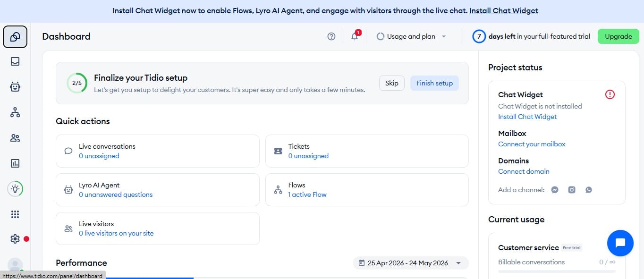
Task: Click the Connect your mailbox link
Action: pos(532,144)
